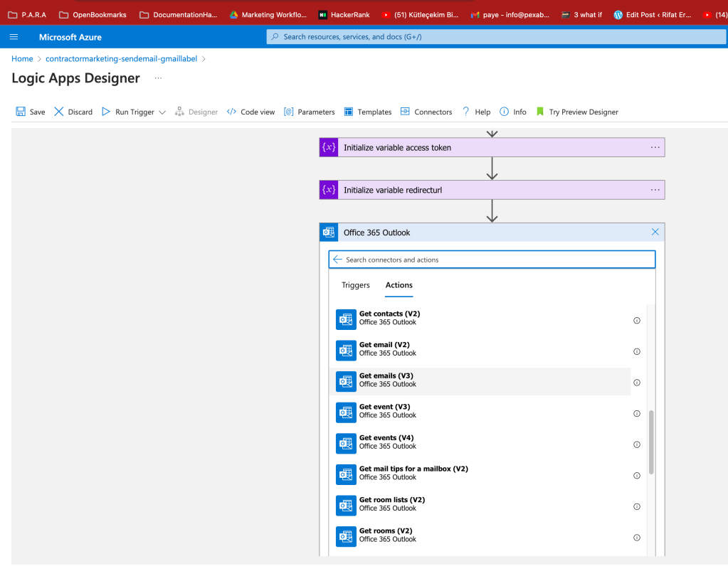Viewport: 728px width, 576px height.
Task: Click the Microsoft Azure logo text
Action: pyautogui.click(x=70, y=37)
